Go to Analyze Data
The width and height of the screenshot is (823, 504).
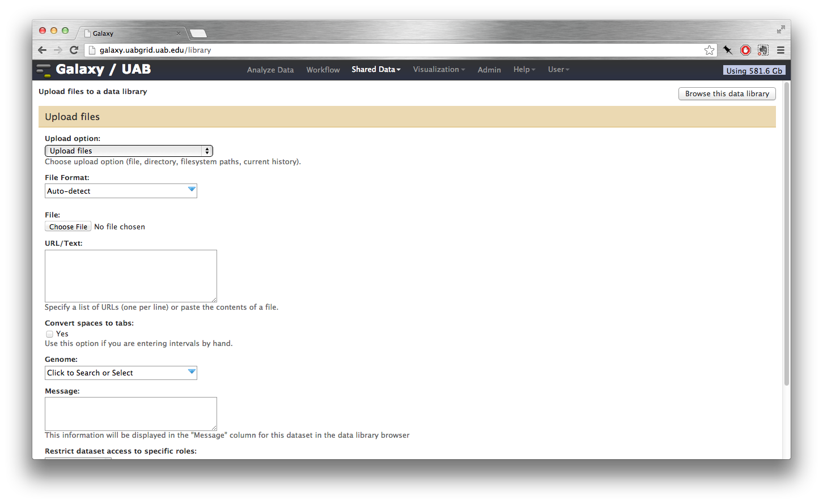[x=270, y=70]
